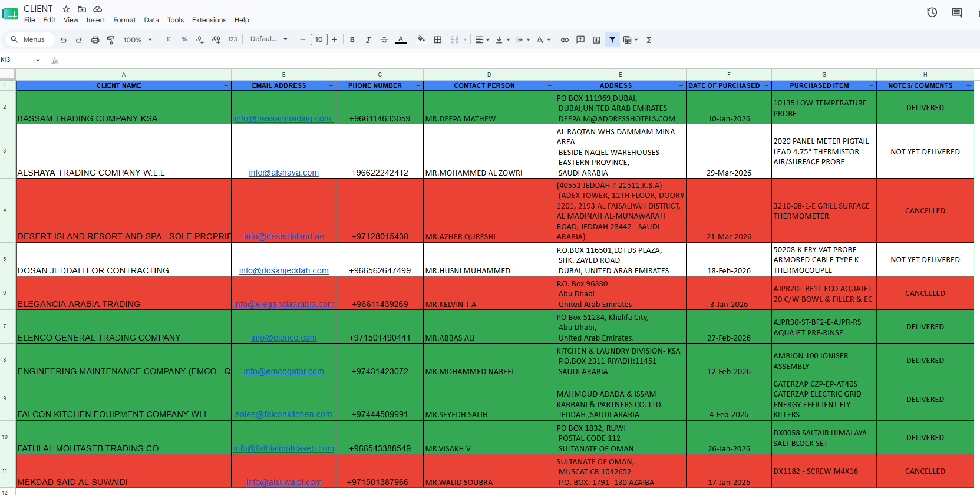The image size is (980, 495).
Task: View the cloud document status
Action: pos(98,9)
